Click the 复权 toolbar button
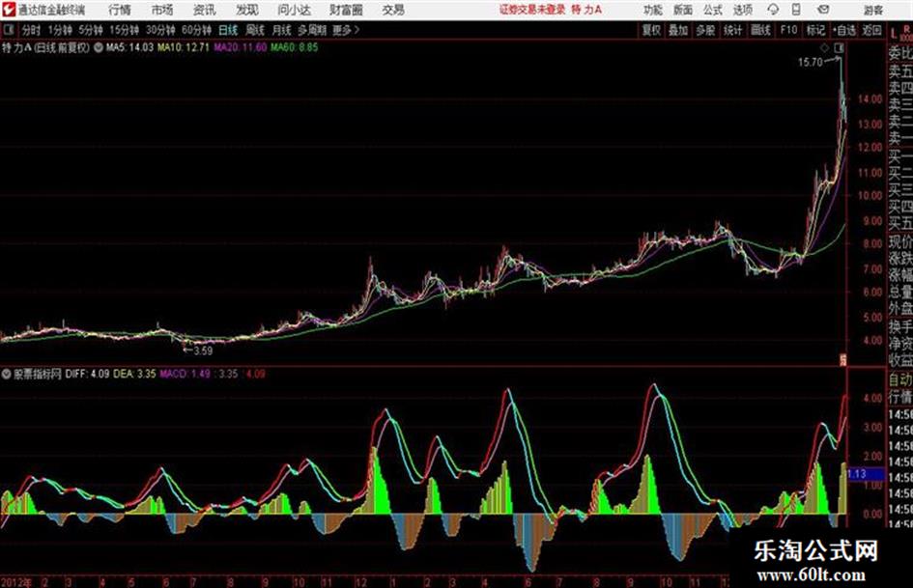This screenshot has height=588, width=913. click(x=651, y=30)
